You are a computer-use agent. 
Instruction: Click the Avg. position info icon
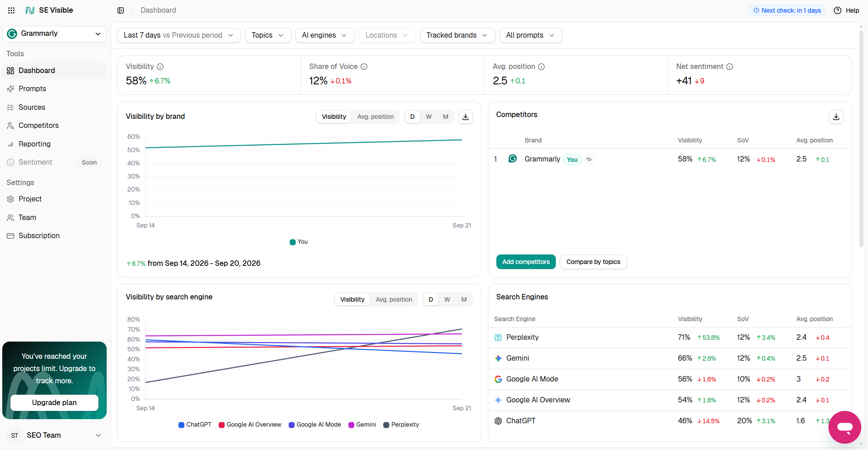[541, 67]
